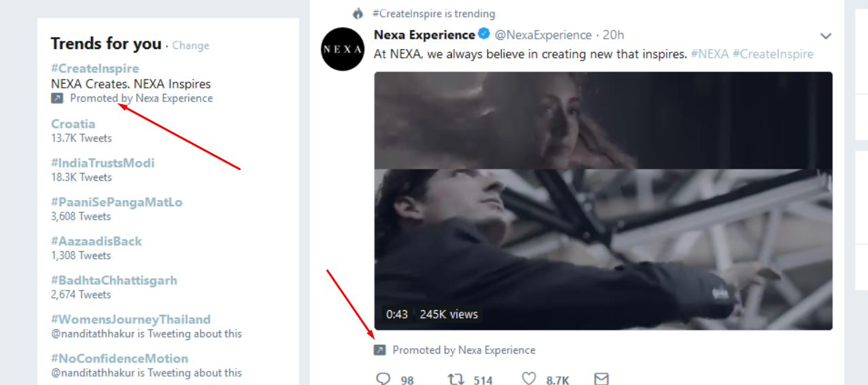Click the blue verified badge

point(484,34)
